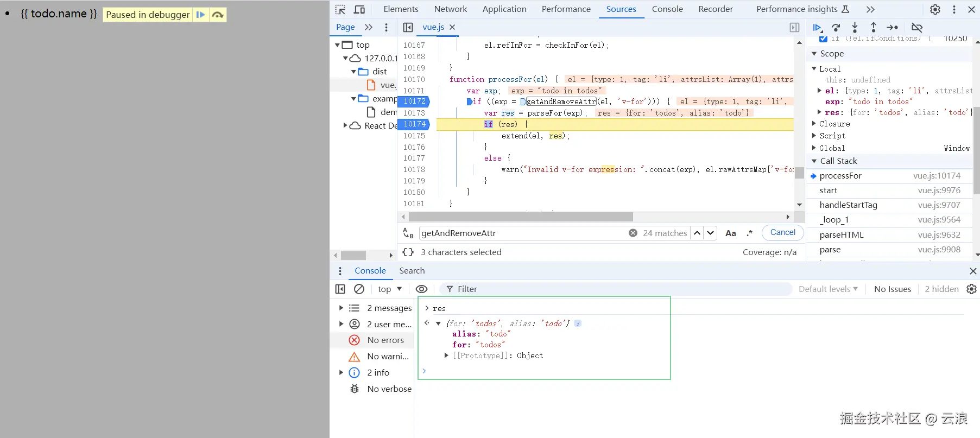Viewport: 980px width, 438px height.
Task: Pretty print the source with curly braces icon
Action: [408, 252]
